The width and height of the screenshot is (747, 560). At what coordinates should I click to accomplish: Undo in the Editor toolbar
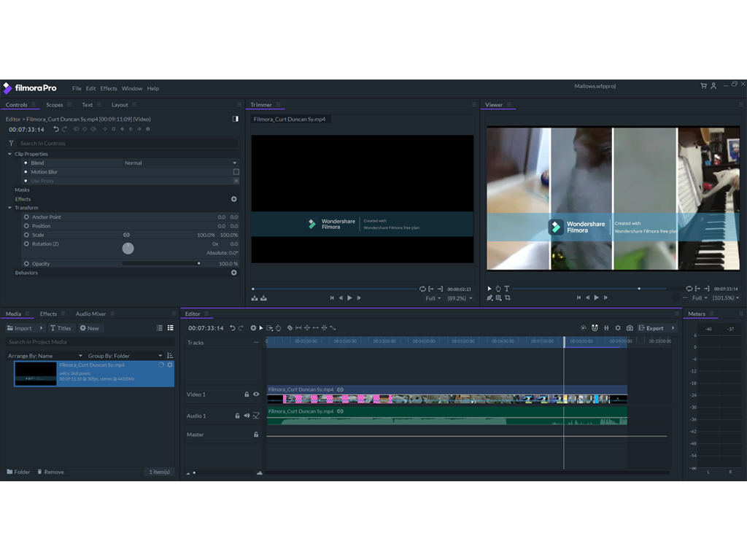[233, 327]
